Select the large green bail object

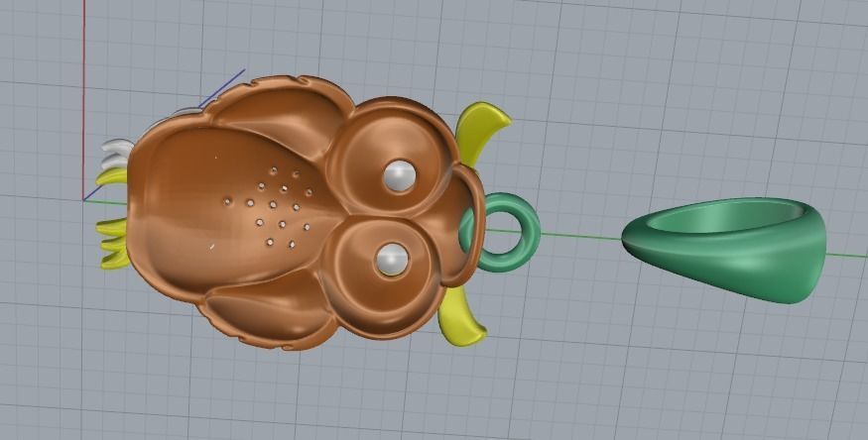[725, 250]
